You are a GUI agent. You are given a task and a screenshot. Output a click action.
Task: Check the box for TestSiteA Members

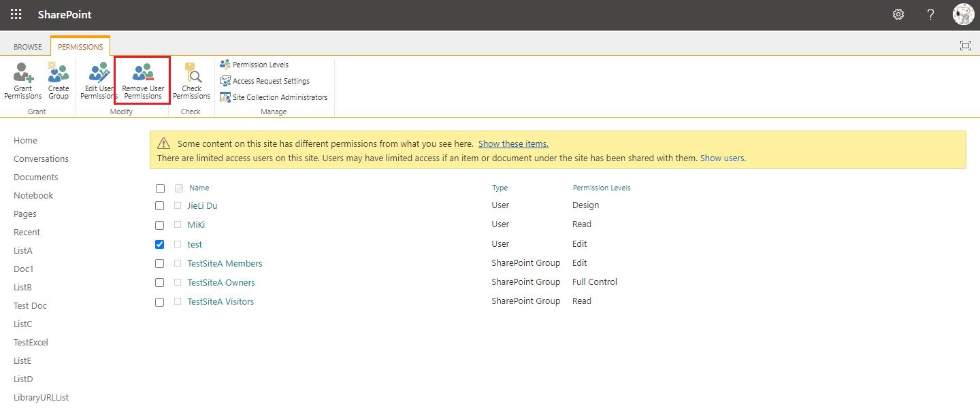[160, 263]
